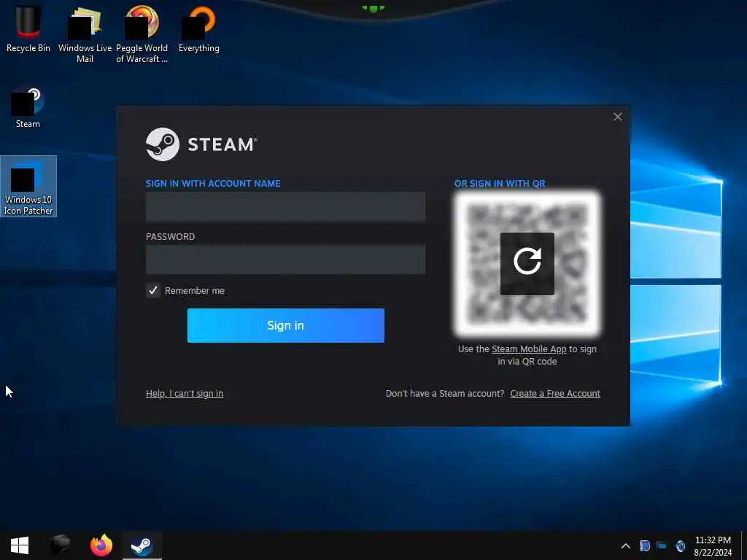Click the tray icon left of the globe

(662, 545)
